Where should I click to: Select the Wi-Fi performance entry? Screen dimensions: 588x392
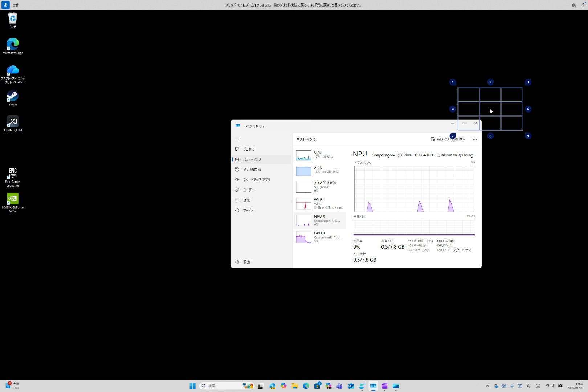(x=319, y=203)
